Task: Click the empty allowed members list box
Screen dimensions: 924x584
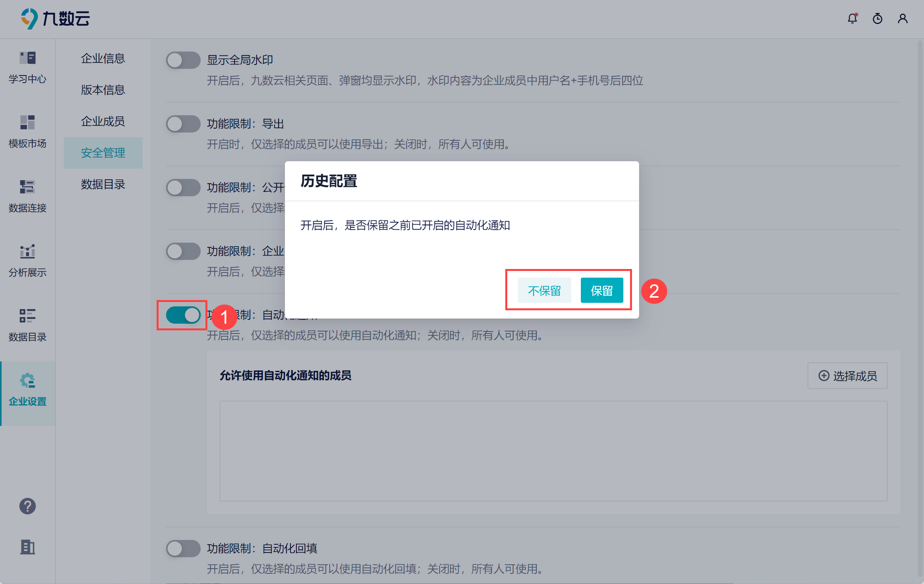Action: click(x=553, y=451)
